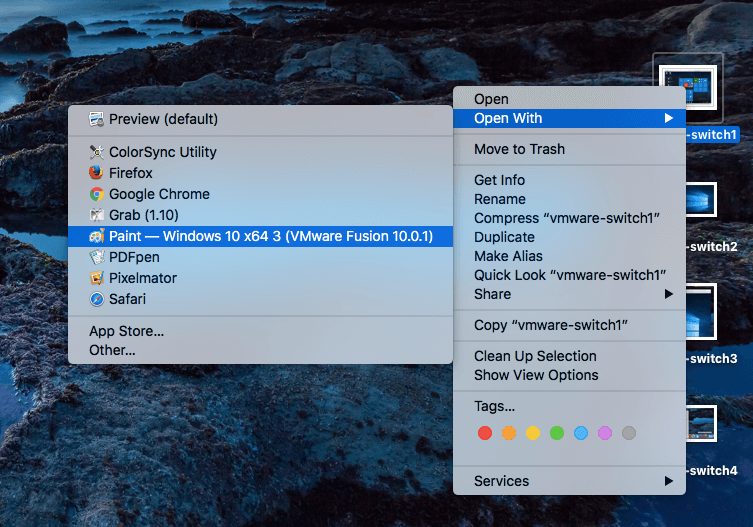The height and width of the screenshot is (527, 753).
Task: Choose Show View Options
Action: [569, 375]
